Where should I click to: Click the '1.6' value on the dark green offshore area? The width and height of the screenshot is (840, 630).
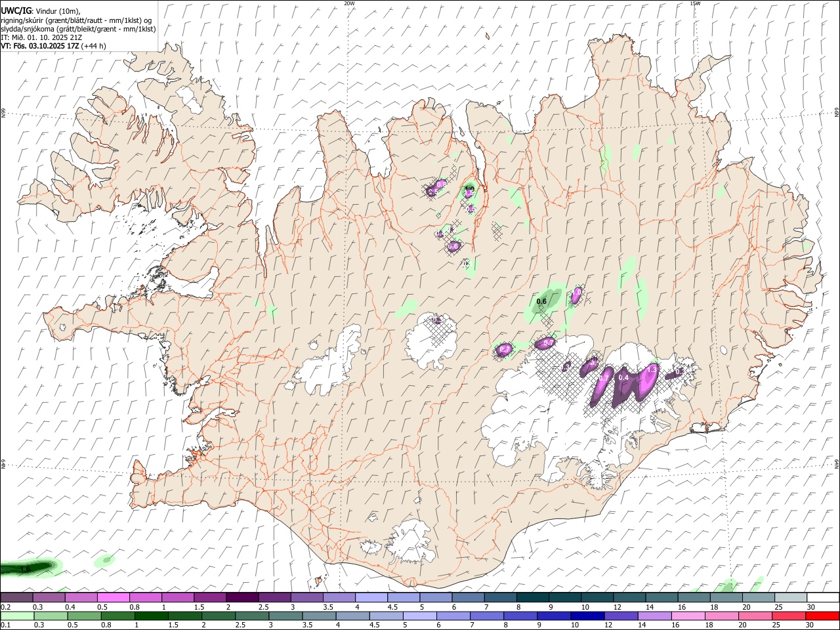tap(25, 570)
